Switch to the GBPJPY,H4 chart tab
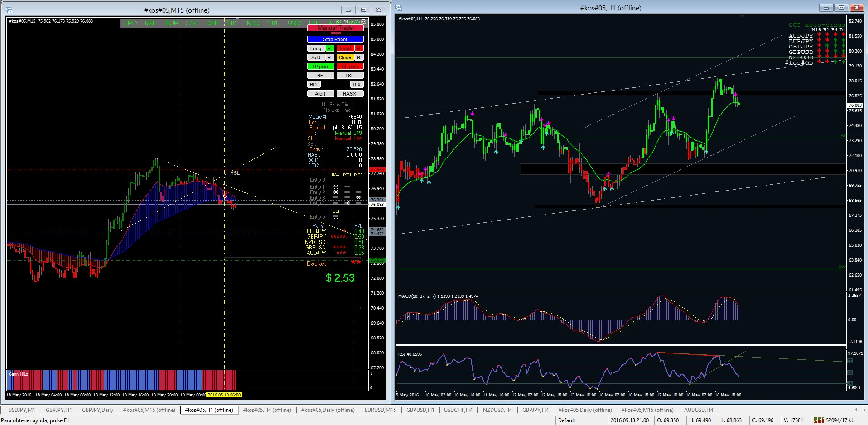Viewport: 868px width, 425px height. (535, 410)
